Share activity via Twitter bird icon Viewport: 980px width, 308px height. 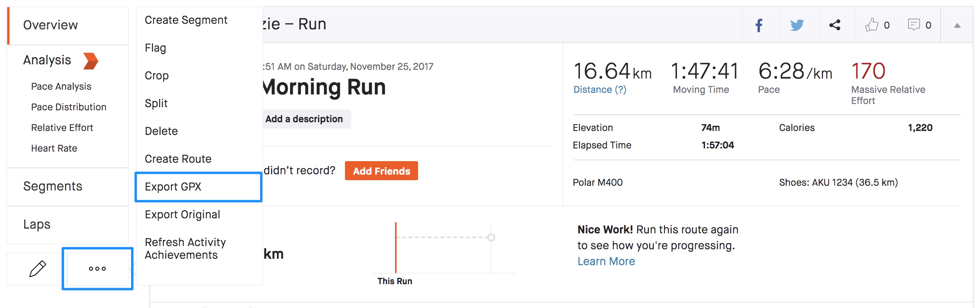click(797, 25)
